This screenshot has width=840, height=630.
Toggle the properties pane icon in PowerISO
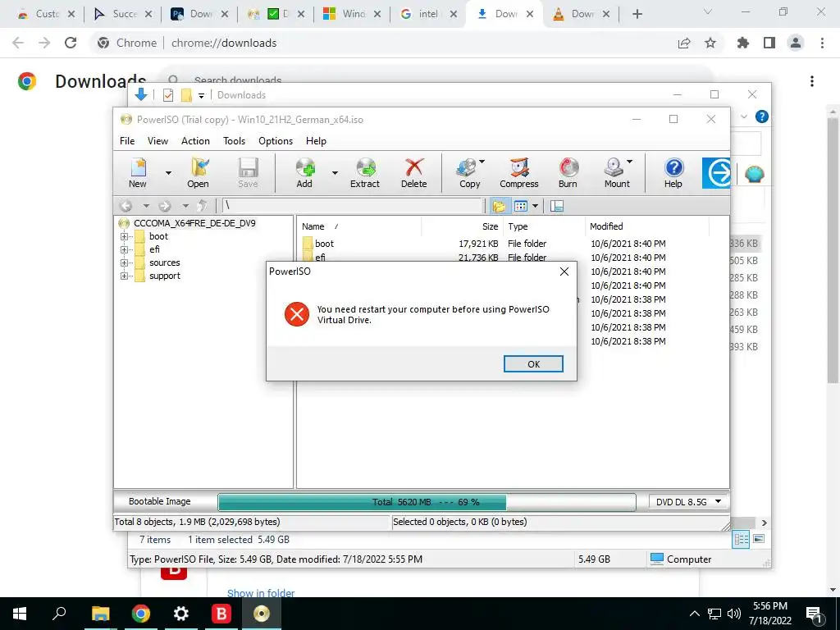click(557, 206)
